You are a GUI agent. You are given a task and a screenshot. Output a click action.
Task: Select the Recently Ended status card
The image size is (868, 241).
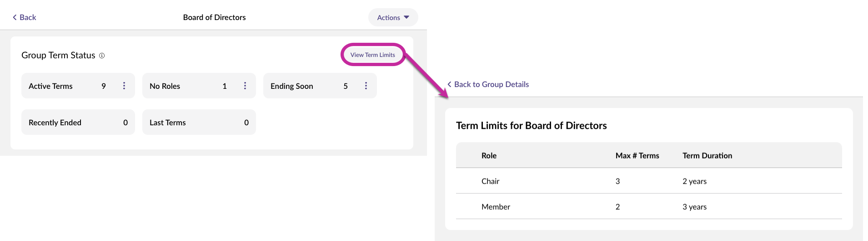(x=78, y=122)
